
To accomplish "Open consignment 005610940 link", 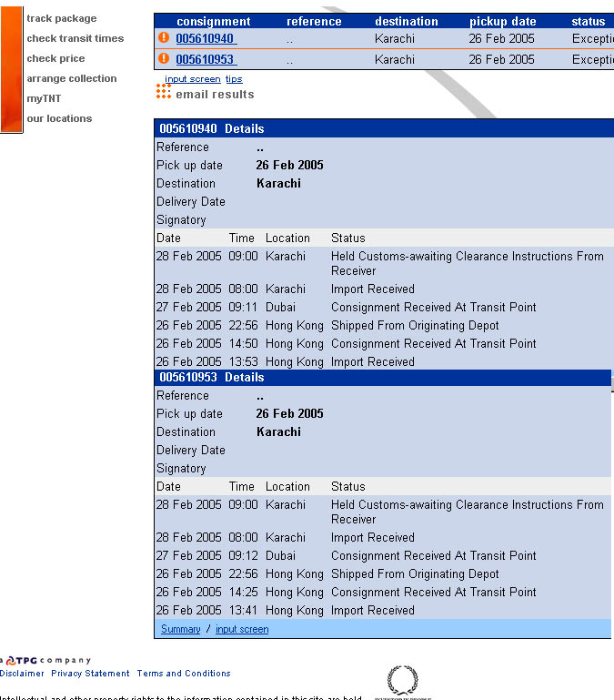I will point(205,39).
